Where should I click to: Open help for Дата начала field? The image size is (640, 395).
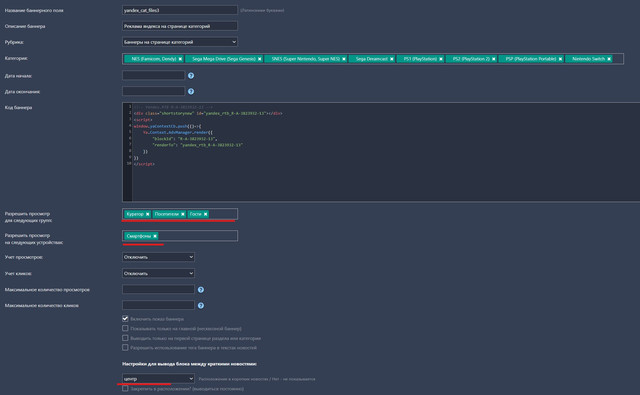click(191, 75)
